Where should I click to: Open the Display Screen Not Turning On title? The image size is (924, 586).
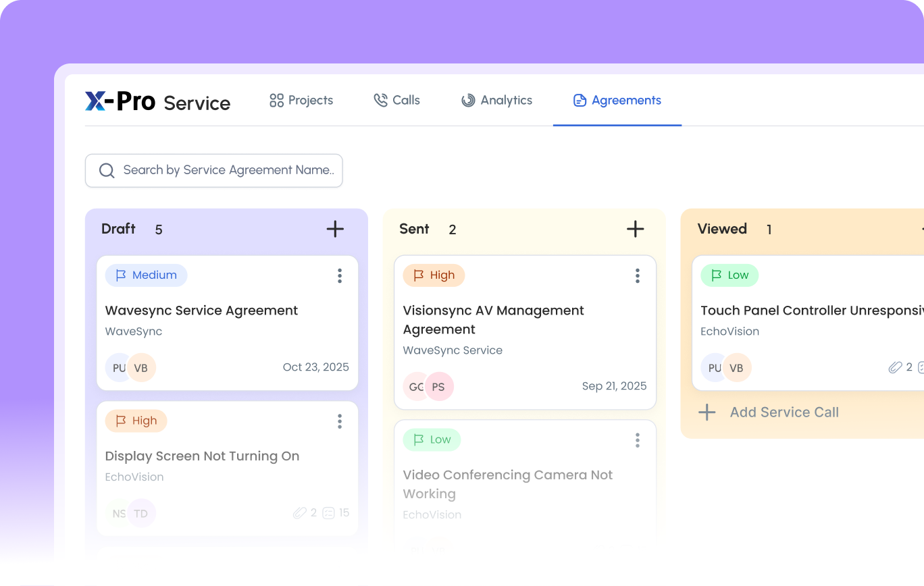coord(202,456)
